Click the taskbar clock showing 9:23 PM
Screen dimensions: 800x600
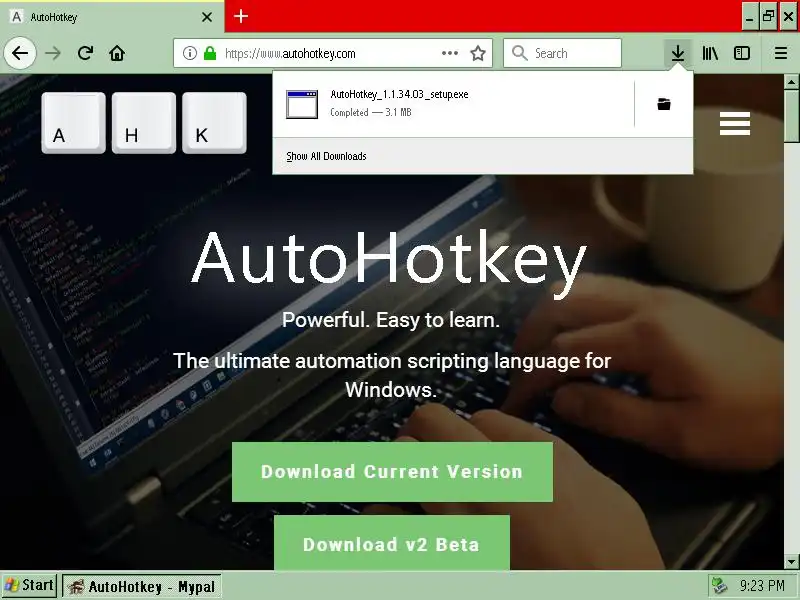[x=762, y=586]
